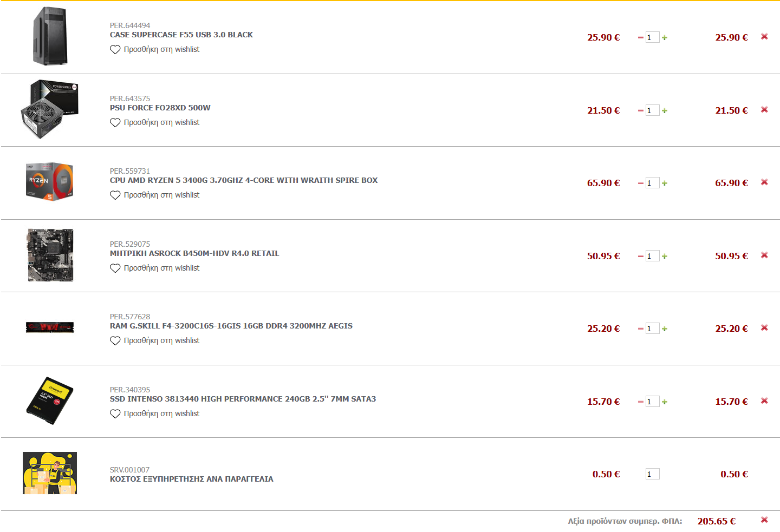Decrease quantity of RAM G.SKILL 16GB DDR4

pos(641,329)
